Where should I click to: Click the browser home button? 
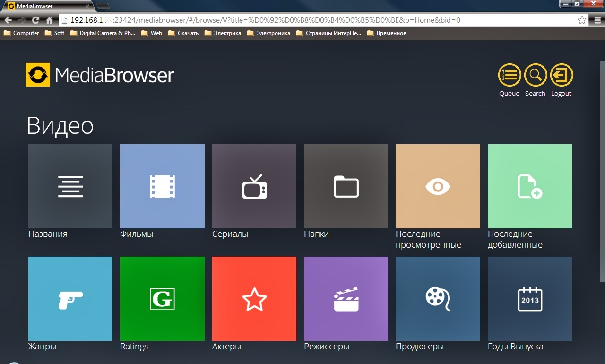(49, 20)
